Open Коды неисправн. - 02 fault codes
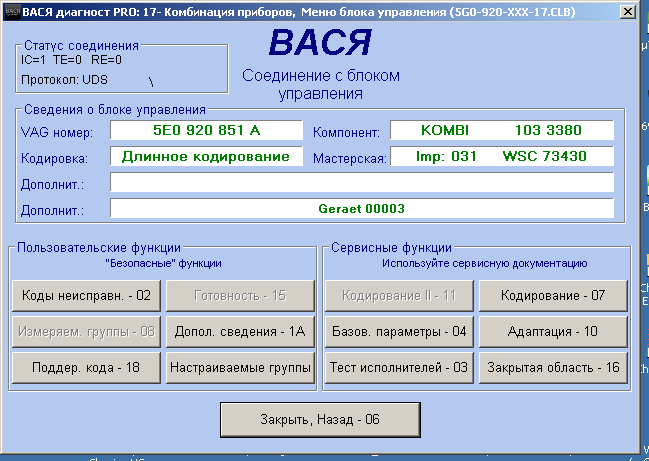 pyautogui.click(x=86, y=295)
